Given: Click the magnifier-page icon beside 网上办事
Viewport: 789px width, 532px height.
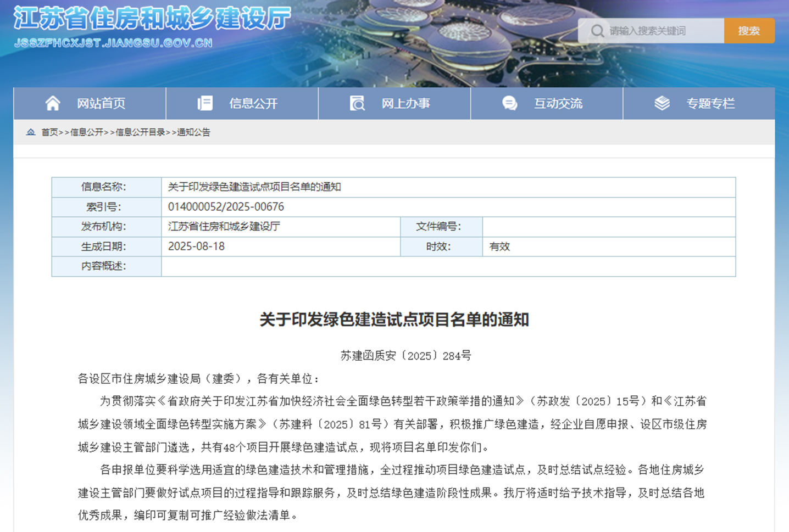Looking at the screenshot, I should coord(357,103).
